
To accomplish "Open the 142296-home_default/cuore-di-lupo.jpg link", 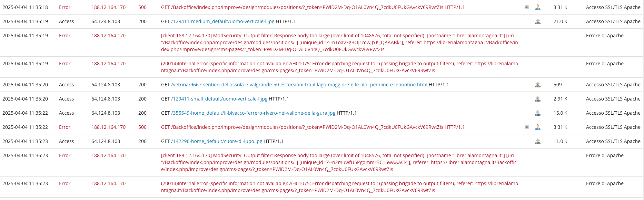I will [217, 141].
